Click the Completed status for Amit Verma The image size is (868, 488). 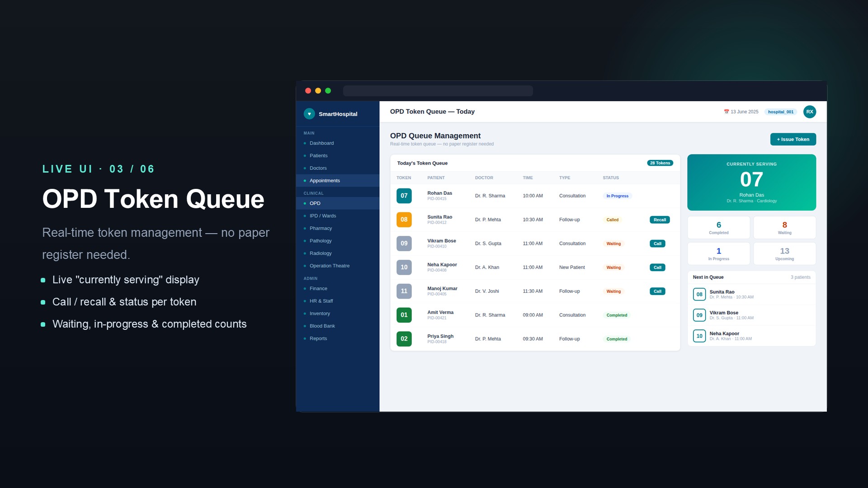point(617,315)
